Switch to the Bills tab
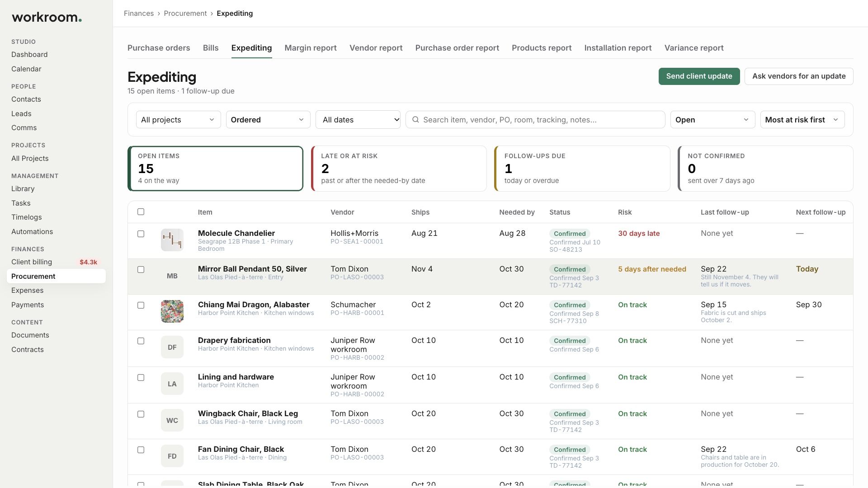Image resolution: width=868 pixels, height=488 pixels. [211, 48]
